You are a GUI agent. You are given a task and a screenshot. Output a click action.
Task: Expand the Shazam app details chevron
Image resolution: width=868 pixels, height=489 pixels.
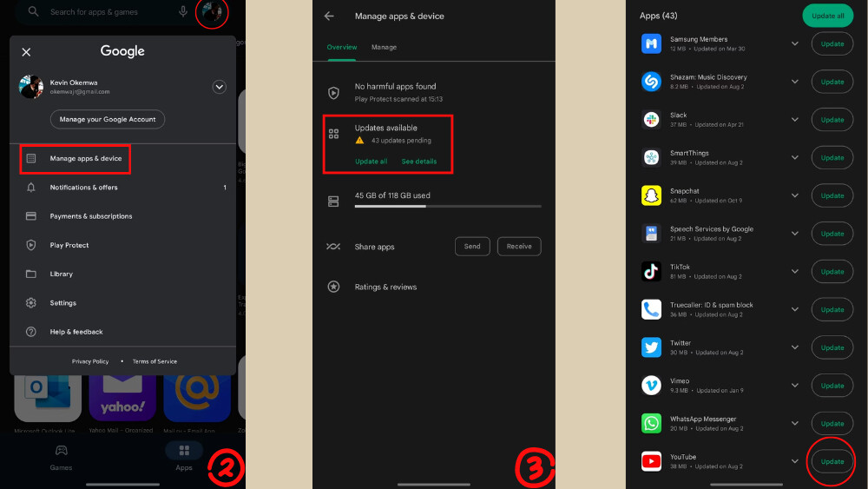794,82
